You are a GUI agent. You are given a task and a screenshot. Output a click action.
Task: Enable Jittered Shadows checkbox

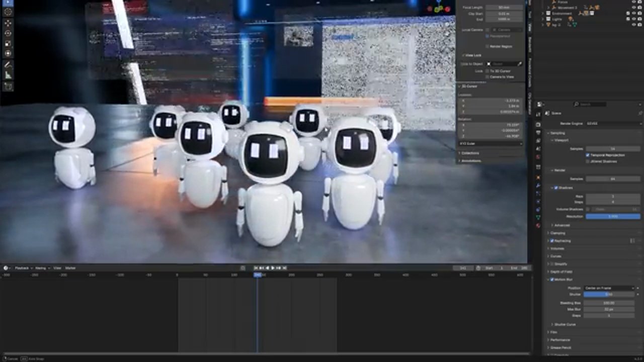588,161
